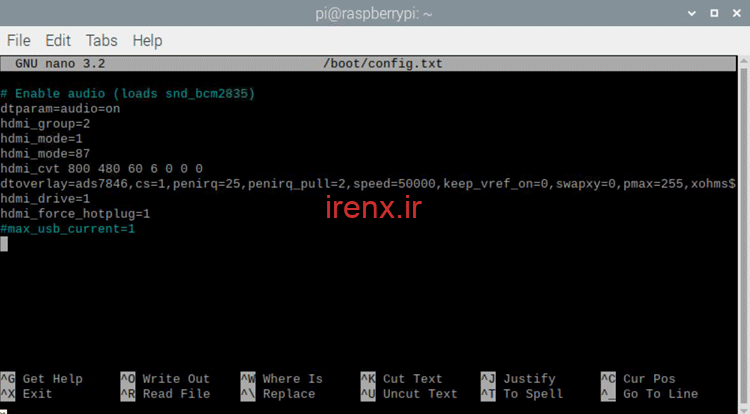Click the '^R Read File' shortcut
The image size is (750, 414).
click(165, 394)
